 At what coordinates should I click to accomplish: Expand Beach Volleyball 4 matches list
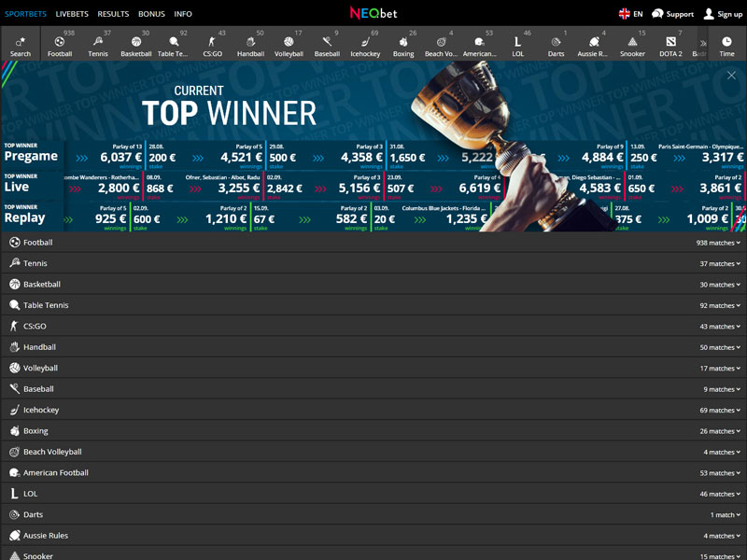coord(722,453)
